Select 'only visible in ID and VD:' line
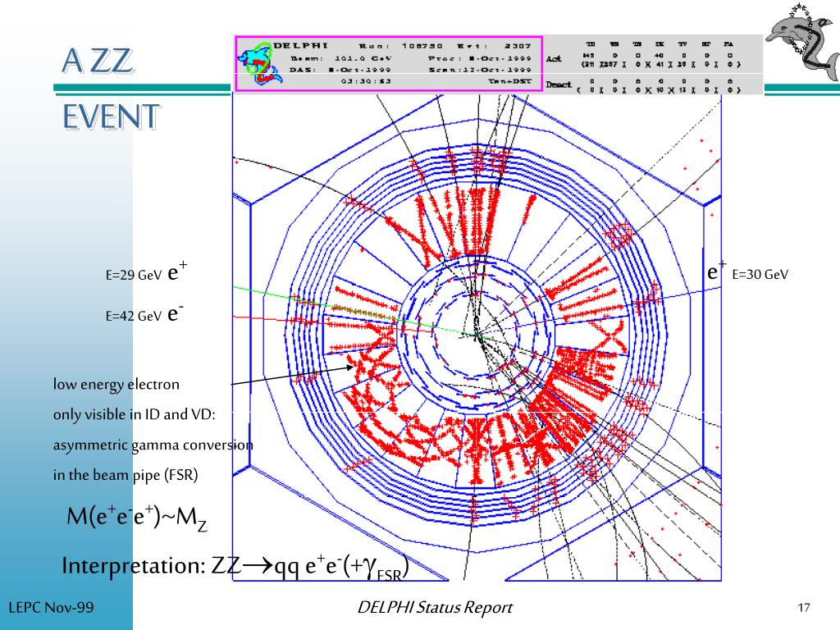The width and height of the screenshot is (840, 630). pos(134,414)
